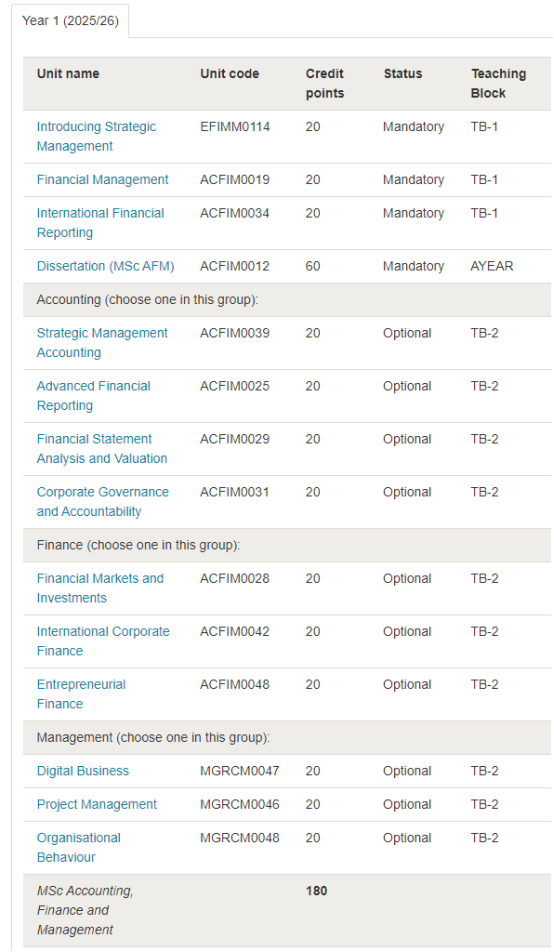Click the Credit points column header

coord(324,83)
